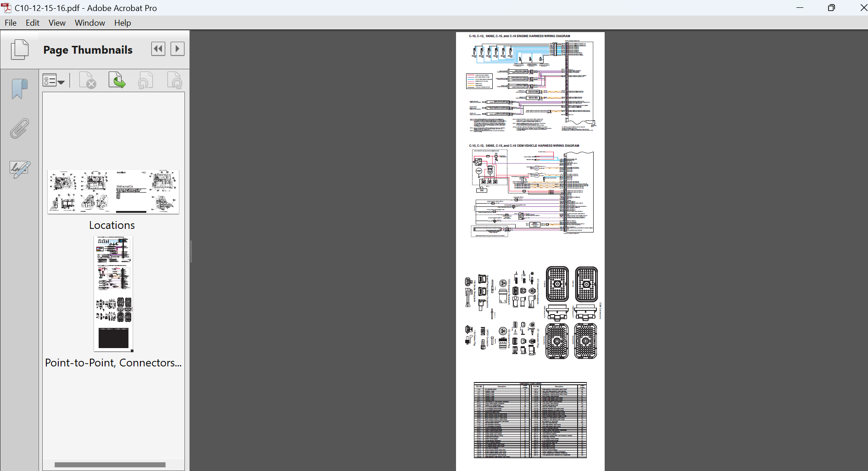Open the File menu
Viewport: 868px width, 471px height.
[x=11, y=23]
